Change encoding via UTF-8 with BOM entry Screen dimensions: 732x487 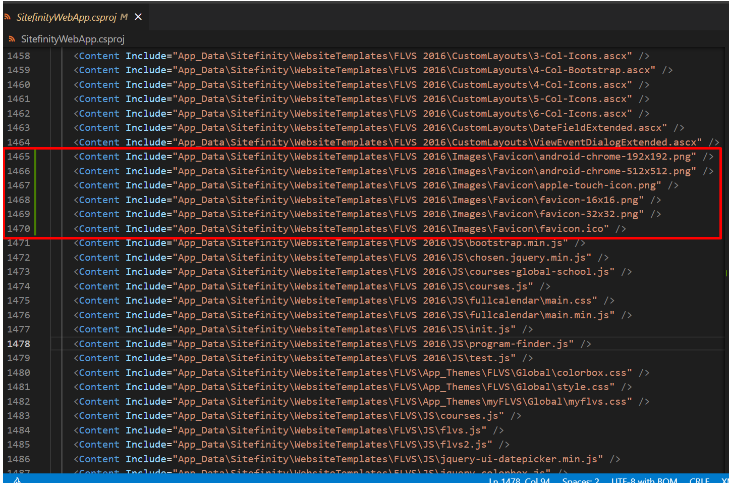click(x=644, y=481)
